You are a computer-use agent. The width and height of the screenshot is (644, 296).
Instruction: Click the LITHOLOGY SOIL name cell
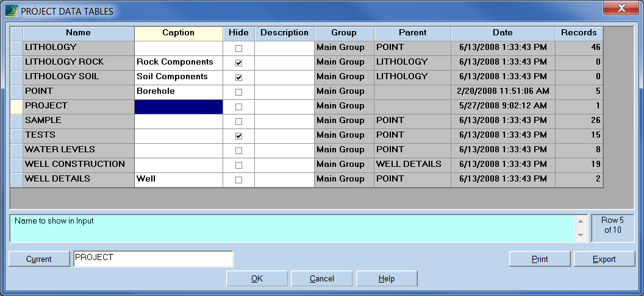(x=79, y=77)
